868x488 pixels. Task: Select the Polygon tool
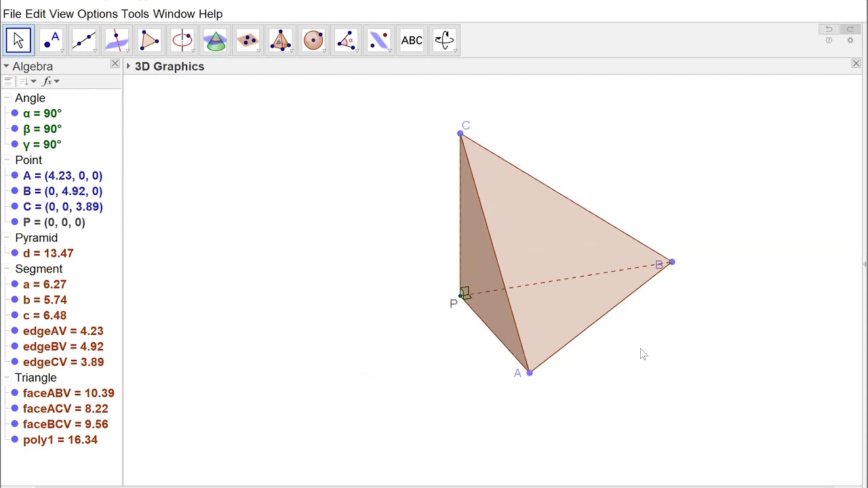(149, 41)
